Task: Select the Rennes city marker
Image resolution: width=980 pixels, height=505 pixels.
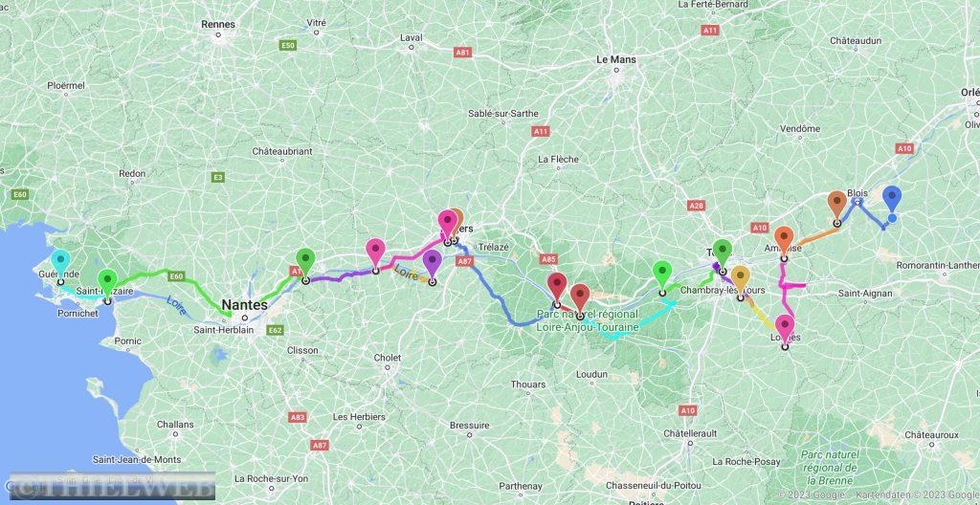Action: coord(219,34)
